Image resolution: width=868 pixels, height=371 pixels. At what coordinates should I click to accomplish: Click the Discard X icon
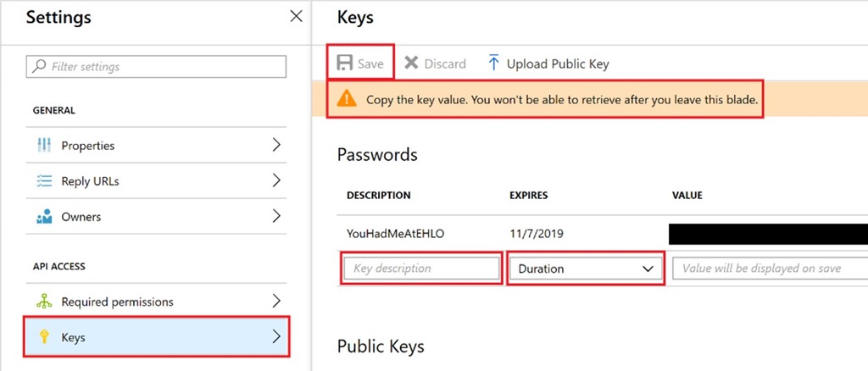(411, 64)
